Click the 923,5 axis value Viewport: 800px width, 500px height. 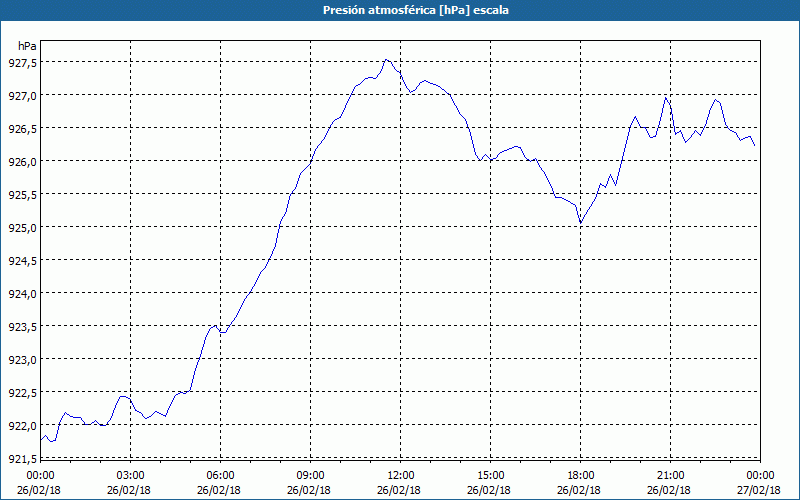coord(22,326)
